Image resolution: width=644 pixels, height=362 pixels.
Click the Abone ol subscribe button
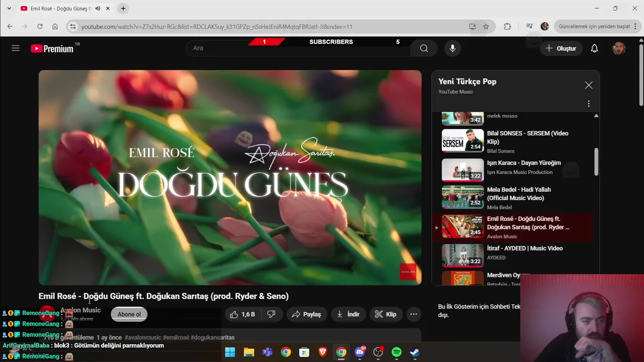(x=129, y=314)
